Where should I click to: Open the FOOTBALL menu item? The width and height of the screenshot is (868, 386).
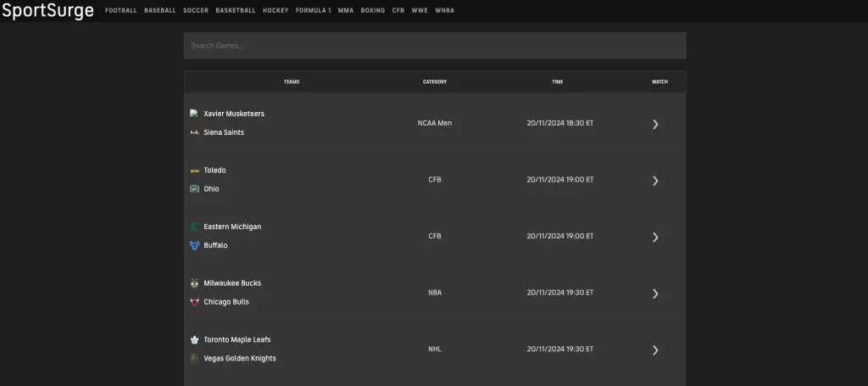pyautogui.click(x=120, y=10)
